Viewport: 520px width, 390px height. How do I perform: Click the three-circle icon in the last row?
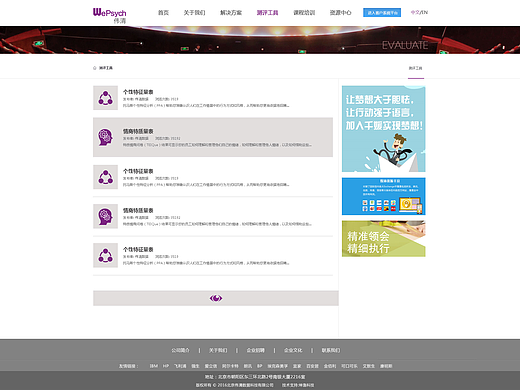pyautogui.click(x=105, y=255)
